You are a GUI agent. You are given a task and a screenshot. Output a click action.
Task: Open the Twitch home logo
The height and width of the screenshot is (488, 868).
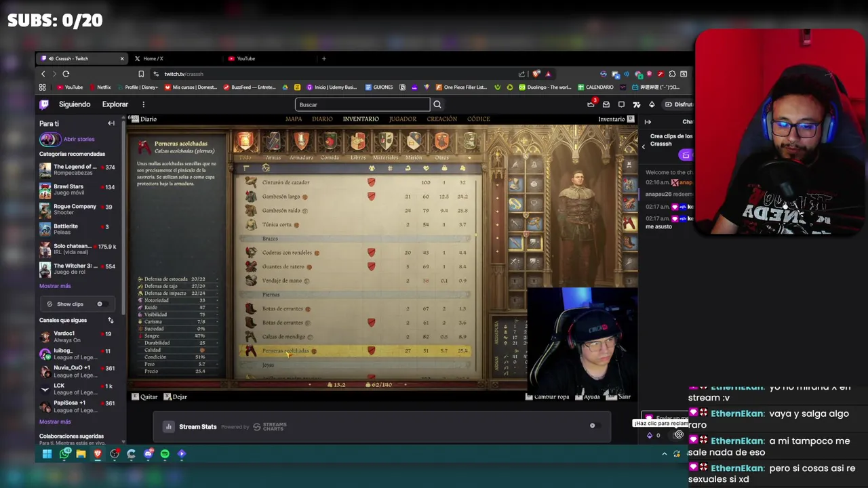click(x=44, y=104)
